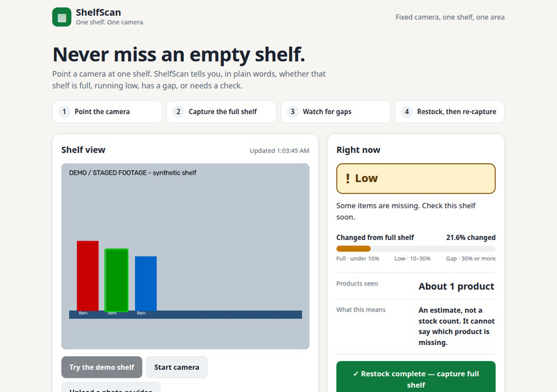Click the Changed from full shelf progress bar
The image size is (557, 392).
pos(415,249)
